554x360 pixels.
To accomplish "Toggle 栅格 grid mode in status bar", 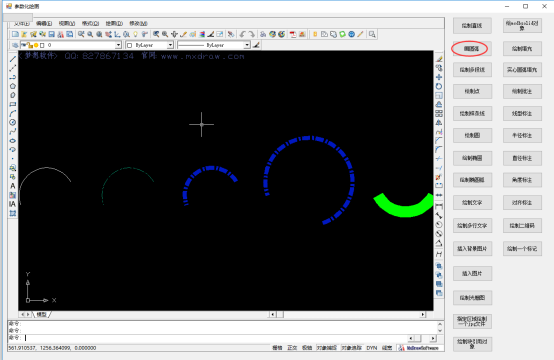I will (277, 348).
